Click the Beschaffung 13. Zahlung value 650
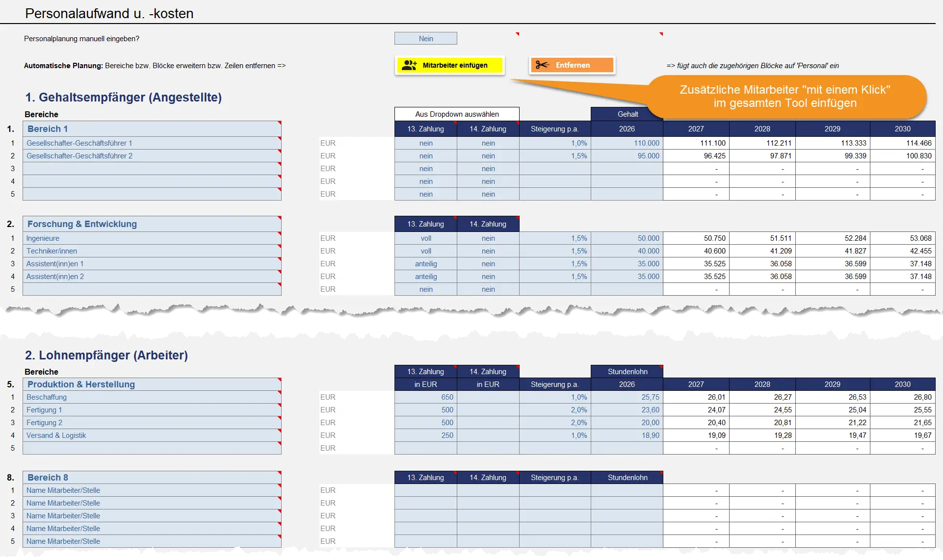 click(x=425, y=397)
